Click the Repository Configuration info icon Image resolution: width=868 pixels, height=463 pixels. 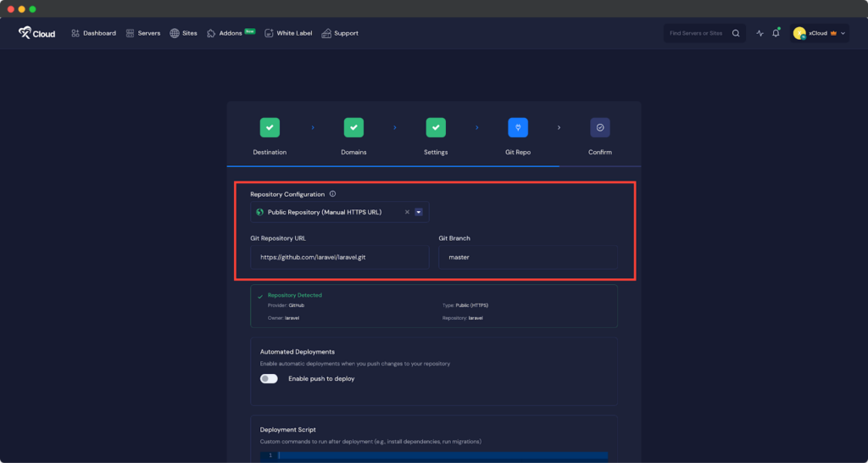(x=332, y=194)
